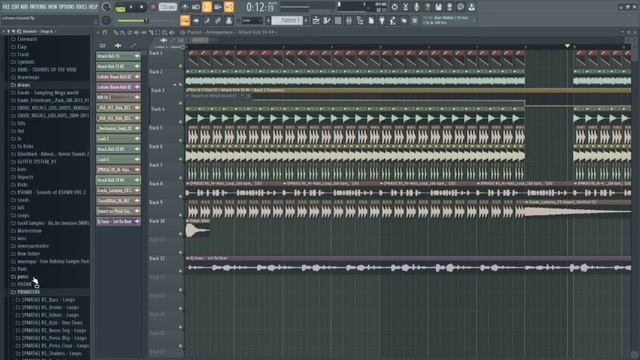Expand the drums folder in the browser

(x=24, y=85)
